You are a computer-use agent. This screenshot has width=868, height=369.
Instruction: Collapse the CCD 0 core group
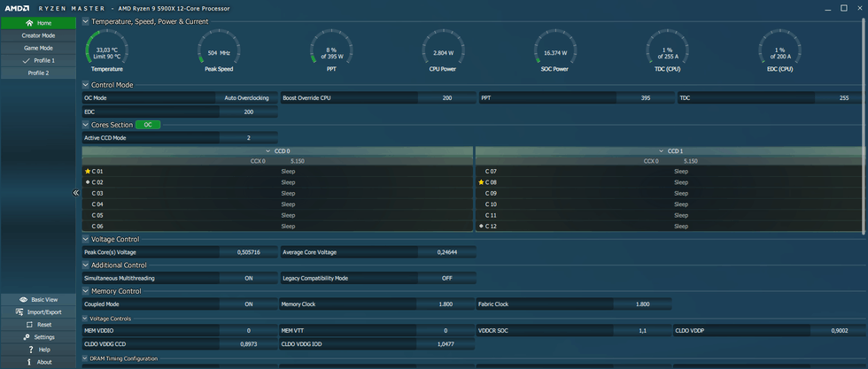[x=268, y=150]
